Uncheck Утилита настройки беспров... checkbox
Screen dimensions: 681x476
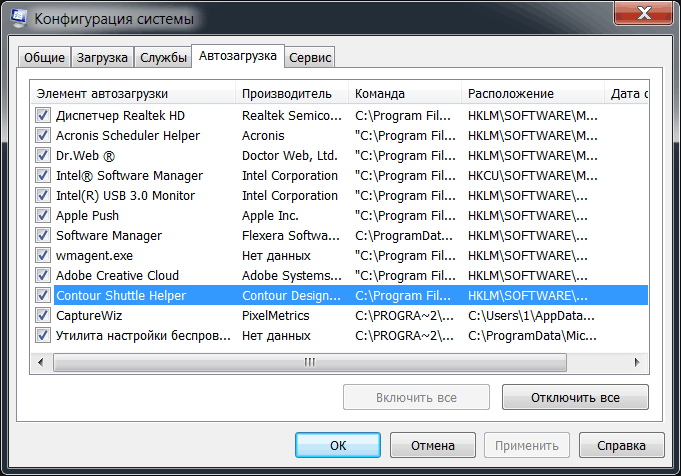43,335
